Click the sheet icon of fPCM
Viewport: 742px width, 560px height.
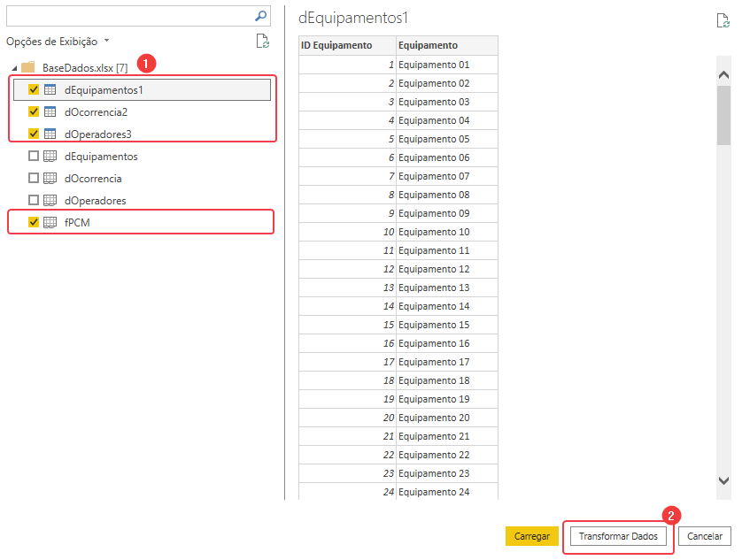50,222
